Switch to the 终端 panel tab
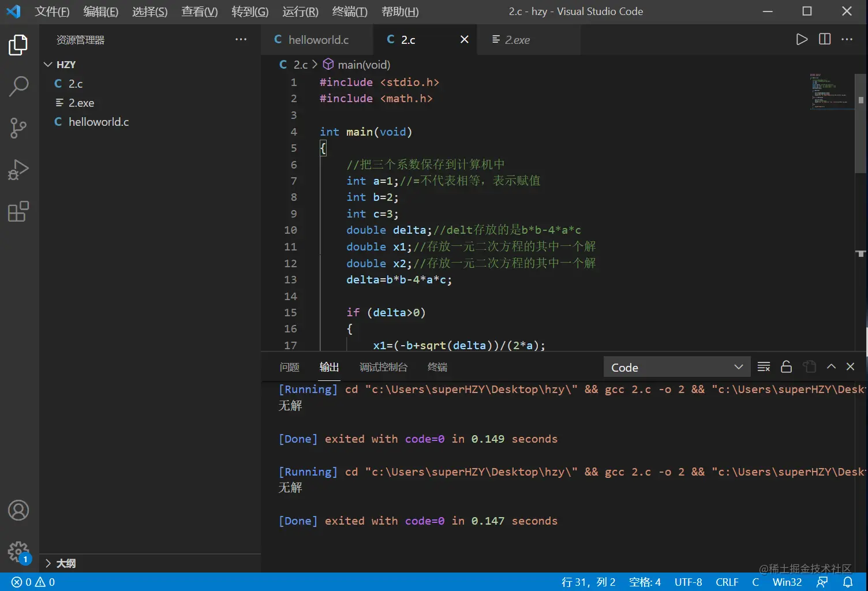The height and width of the screenshot is (591, 868). point(437,367)
